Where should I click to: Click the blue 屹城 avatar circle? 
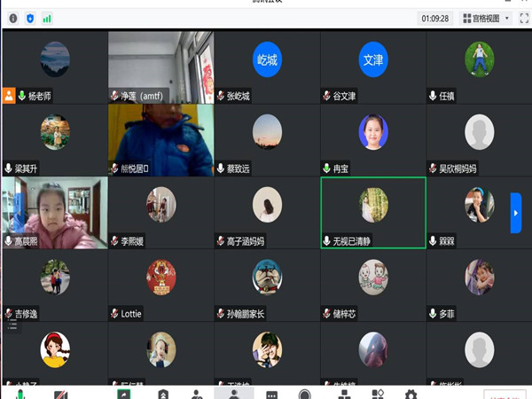click(267, 59)
